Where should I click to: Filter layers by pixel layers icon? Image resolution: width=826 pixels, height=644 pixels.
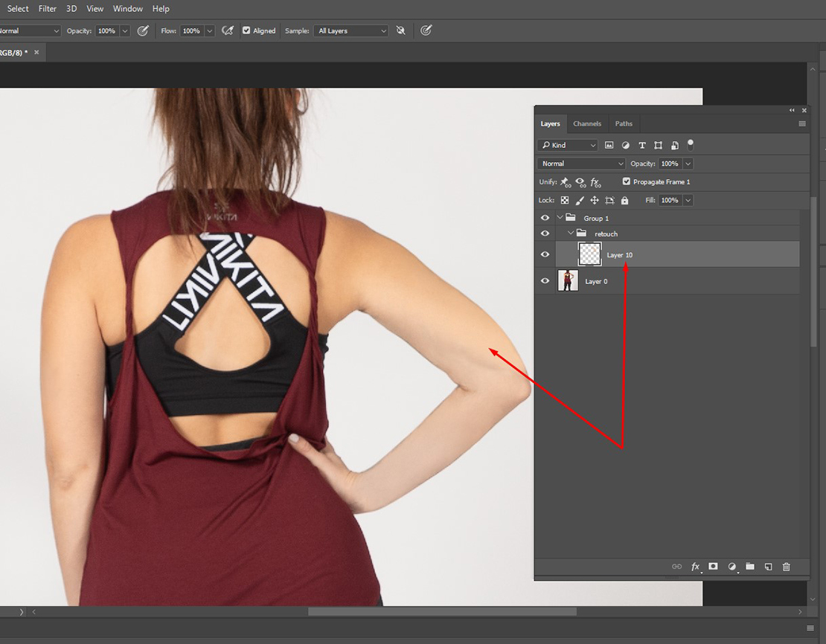[609, 145]
